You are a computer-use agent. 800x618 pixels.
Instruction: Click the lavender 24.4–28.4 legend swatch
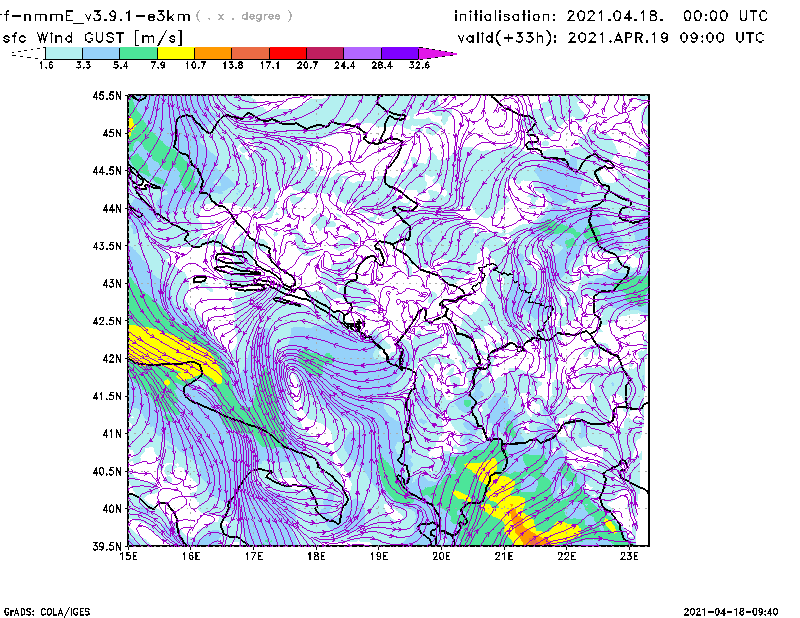click(x=363, y=53)
